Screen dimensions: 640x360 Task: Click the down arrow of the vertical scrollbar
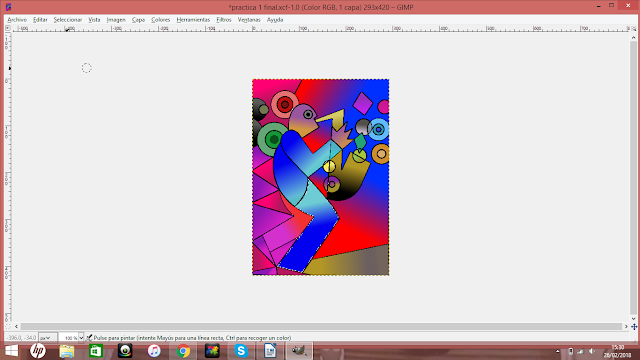click(x=633, y=319)
